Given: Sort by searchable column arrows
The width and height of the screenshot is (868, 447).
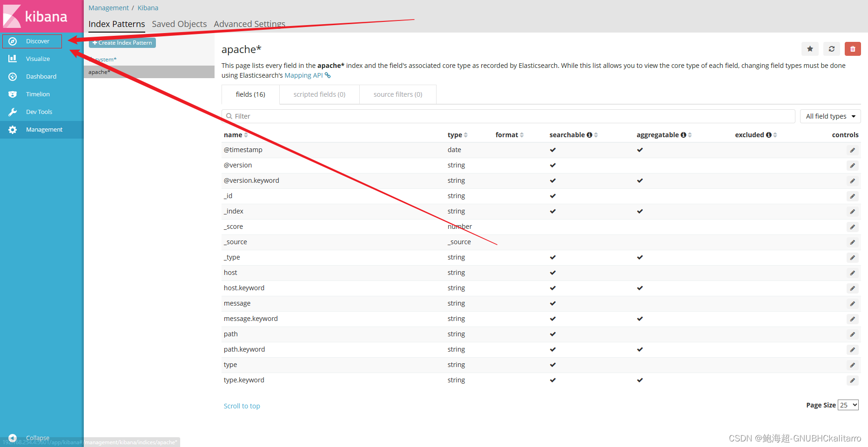Looking at the screenshot, I should pyautogui.click(x=596, y=135).
